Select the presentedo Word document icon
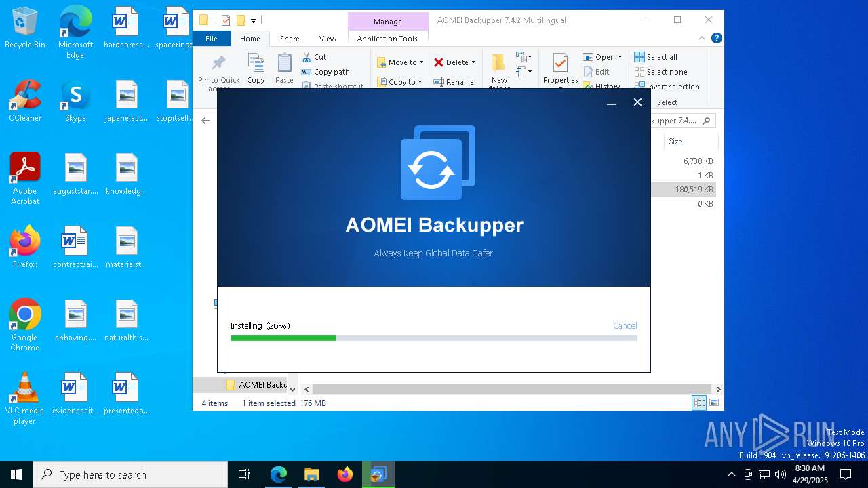This screenshot has width=868, height=488. point(126,394)
